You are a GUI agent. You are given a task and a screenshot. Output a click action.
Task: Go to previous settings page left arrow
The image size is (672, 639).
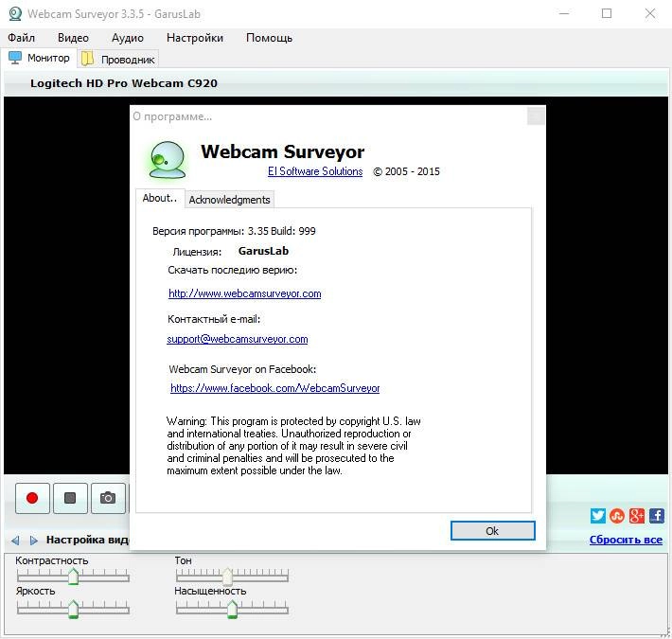(x=15, y=541)
